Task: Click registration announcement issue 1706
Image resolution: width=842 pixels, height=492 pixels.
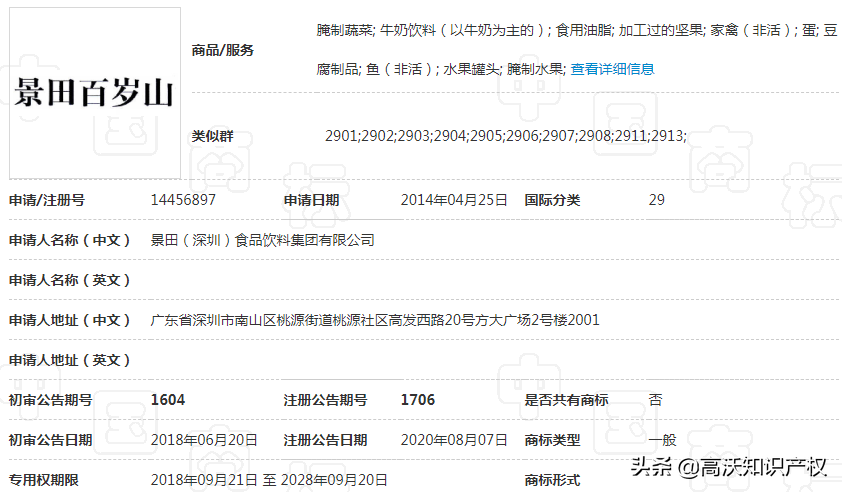Action: click(418, 400)
